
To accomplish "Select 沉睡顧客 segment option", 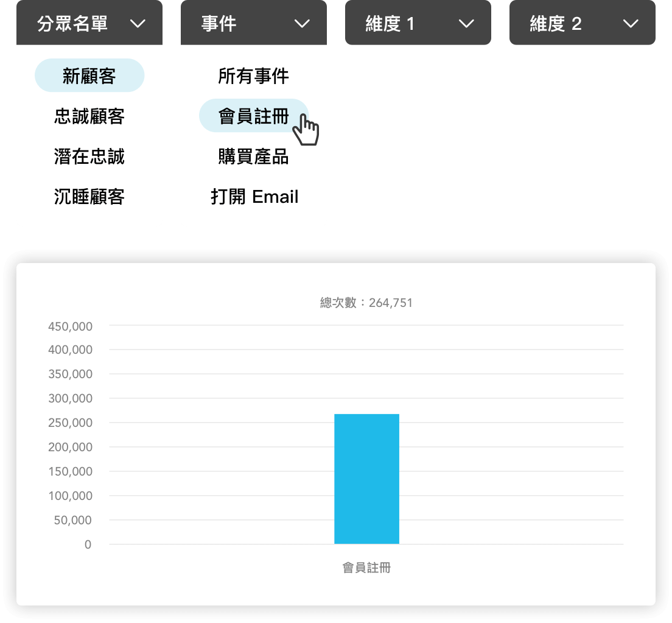I will (89, 197).
